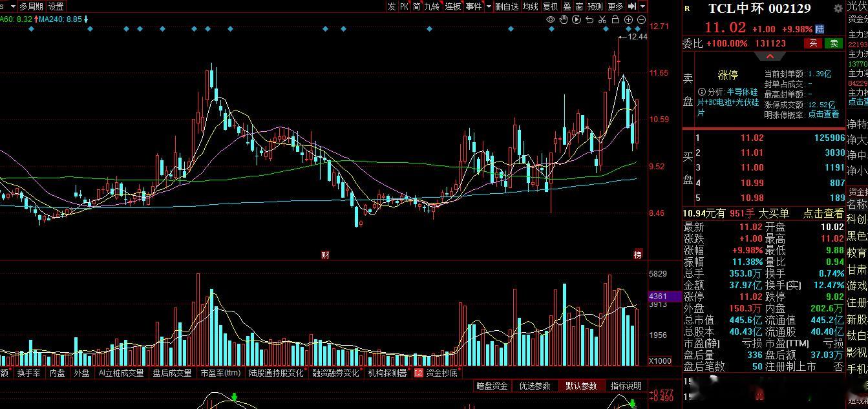
Task: Click the collapse arrow-to-bar icon in toolbar
Action: pyautogui.click(x=631, y=6)
